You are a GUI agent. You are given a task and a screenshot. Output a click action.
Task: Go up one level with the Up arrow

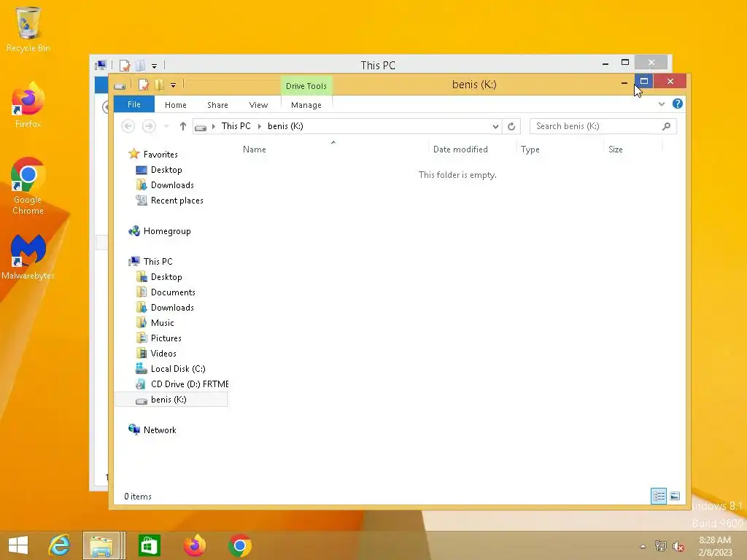pos(183,126)
